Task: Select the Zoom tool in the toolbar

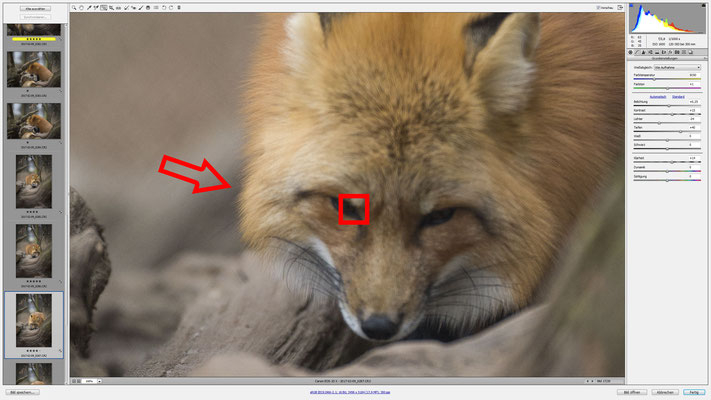Action: pos(73,8)
